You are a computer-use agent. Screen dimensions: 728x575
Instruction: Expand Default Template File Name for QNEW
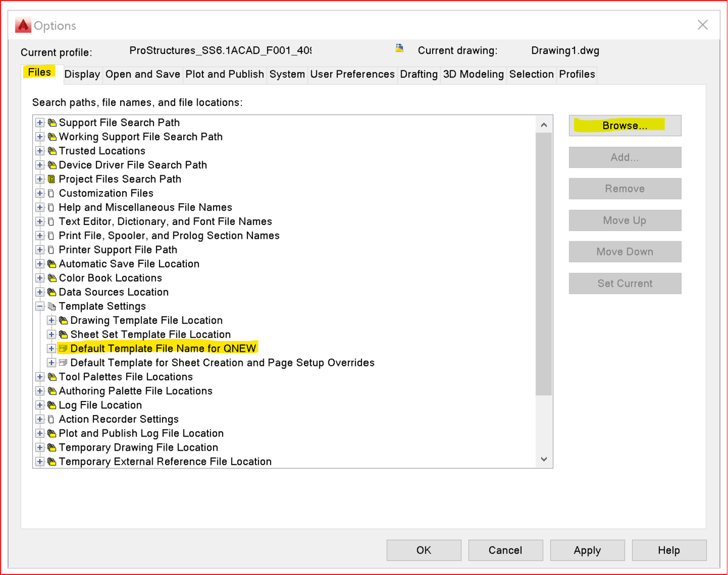click(x=52, y=349)
